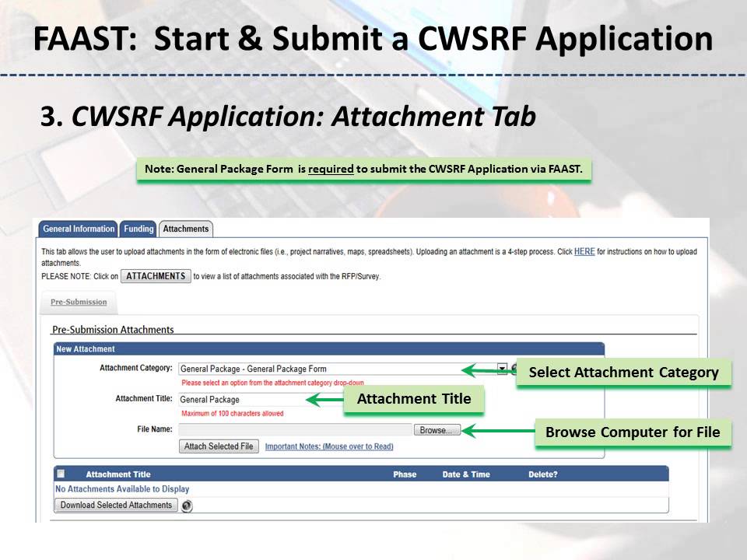Click the icon beside Download Selected Attachments
The width and height of the screenshot is (747, 560).
(x=187, y=506)
